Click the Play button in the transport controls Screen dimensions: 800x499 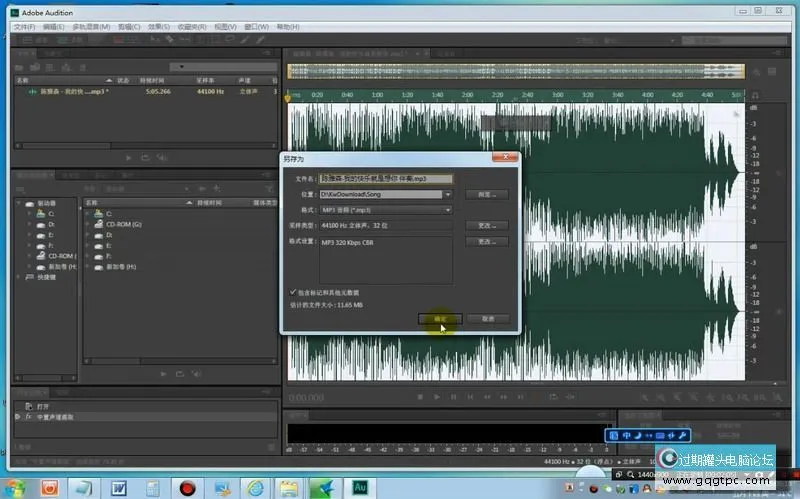[x=437, y=398]
